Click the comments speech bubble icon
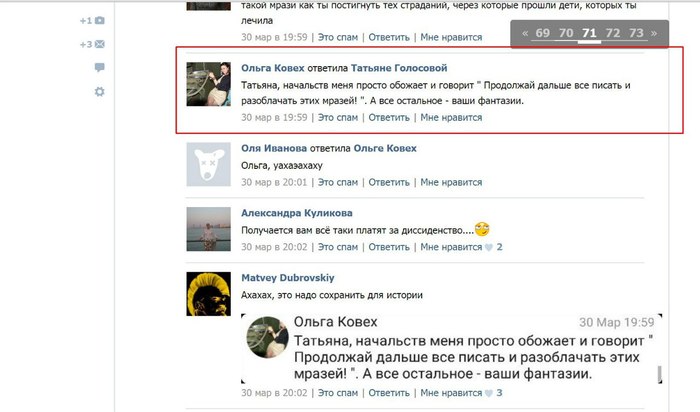 point(100,67)
